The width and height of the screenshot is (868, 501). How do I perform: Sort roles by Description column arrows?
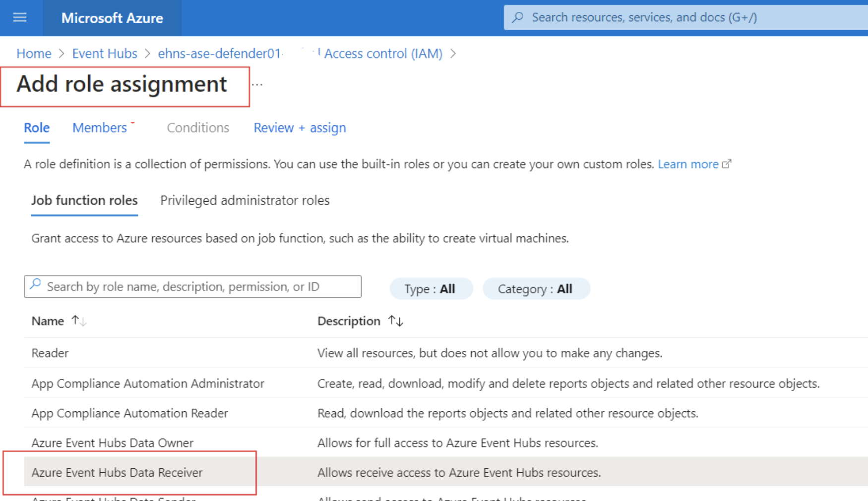pos(396,321)
